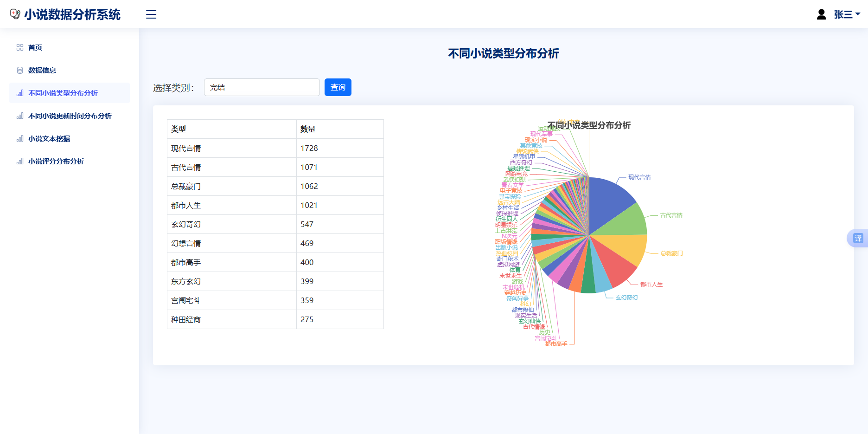Click the chart icon beside 不同小说类型分布分析
Viewport: 868px width, 434px height.
pos(20,93)
